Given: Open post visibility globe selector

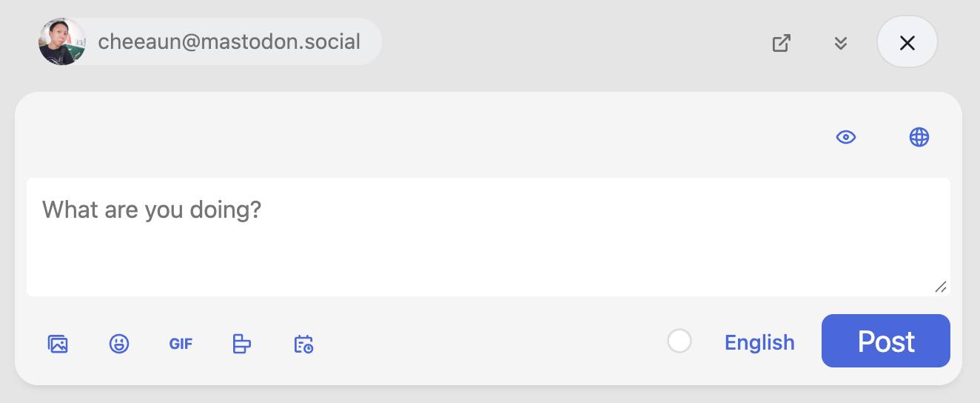Looking at the screenshot, I should point(919,137).
